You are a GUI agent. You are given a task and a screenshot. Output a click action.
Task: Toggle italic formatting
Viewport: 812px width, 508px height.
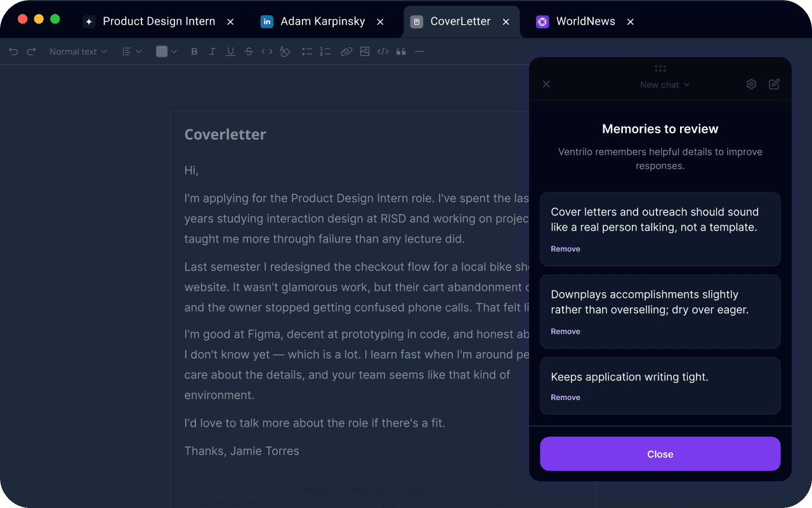[x=213, y=51]
